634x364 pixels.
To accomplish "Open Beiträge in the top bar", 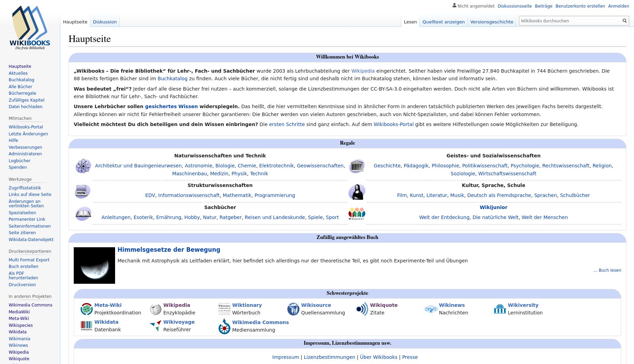I will (x=543, y=6).
